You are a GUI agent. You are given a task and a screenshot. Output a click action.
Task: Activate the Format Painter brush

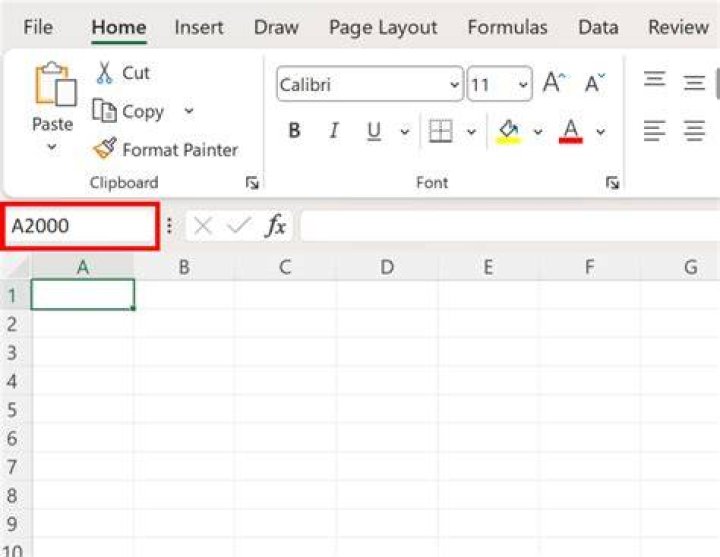(105, 149)
